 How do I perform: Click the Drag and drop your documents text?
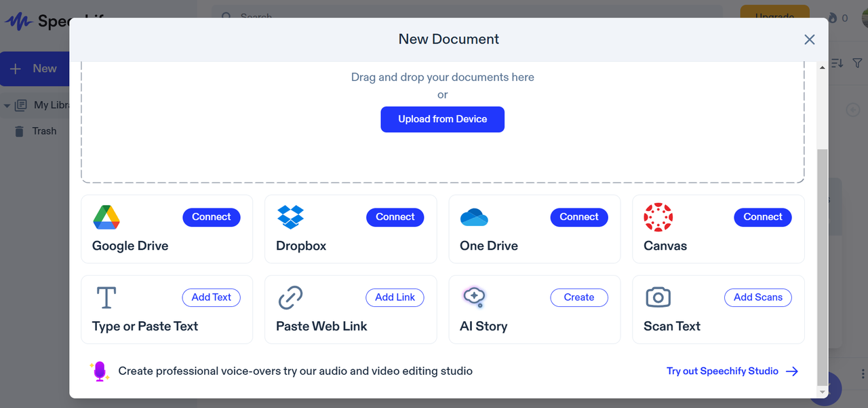443,77
